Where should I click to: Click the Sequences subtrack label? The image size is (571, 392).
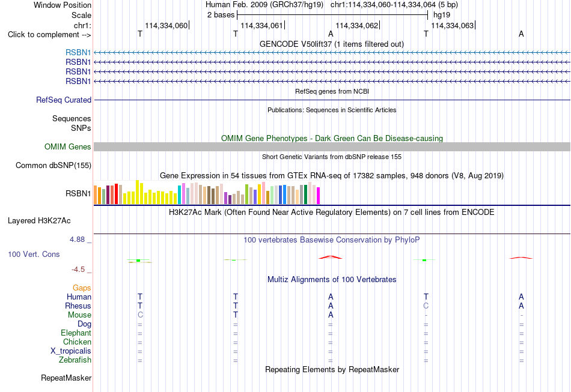pyautogui.click(x=72, y=118)
